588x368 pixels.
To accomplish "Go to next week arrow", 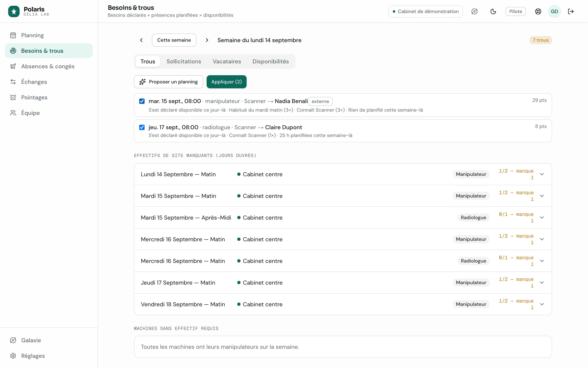I will point(207,40).
